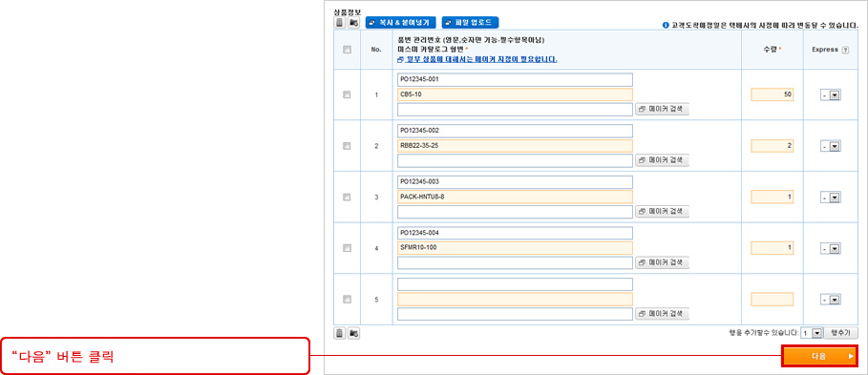
Task: Check the box for row 1 CB5-10
Action: 347,94
